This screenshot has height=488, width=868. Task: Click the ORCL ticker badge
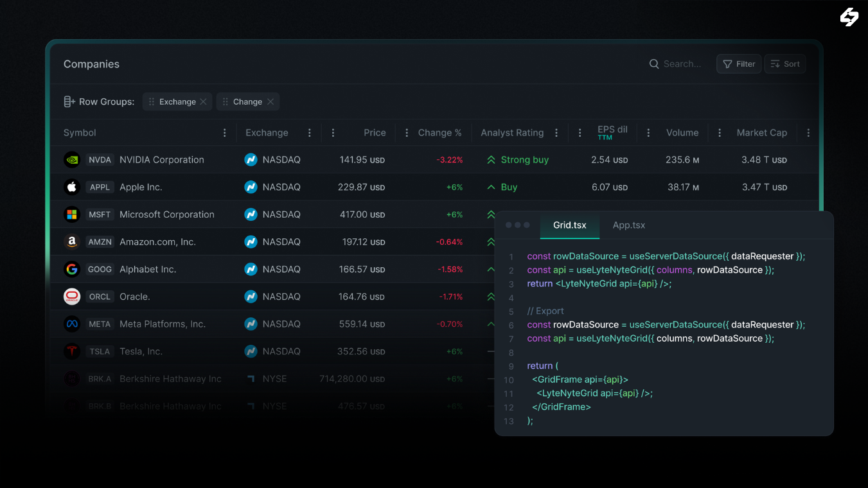[x=100, y=297]
